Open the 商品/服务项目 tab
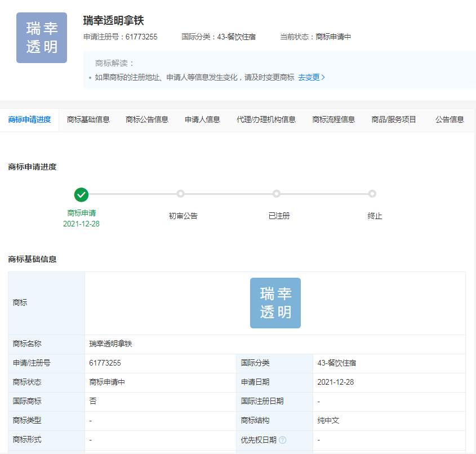The width and height of the screenshot is (476, 454). [x=394, y=119]
